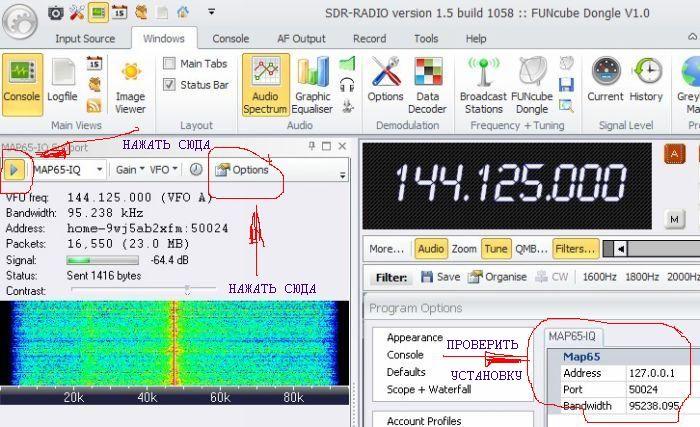The height and width of the screenshot is (427, 700).
Task: Open the calendar icon in quick access bar
Action: pos(119,13)
